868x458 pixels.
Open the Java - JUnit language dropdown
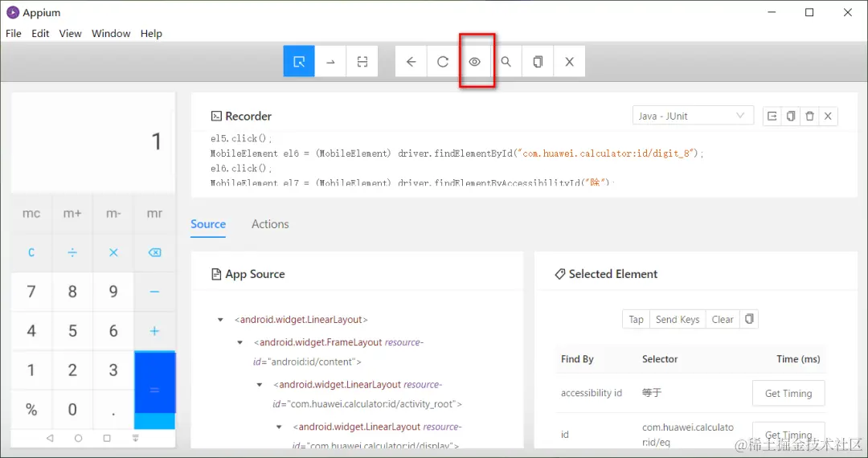(x=693, y=116)
